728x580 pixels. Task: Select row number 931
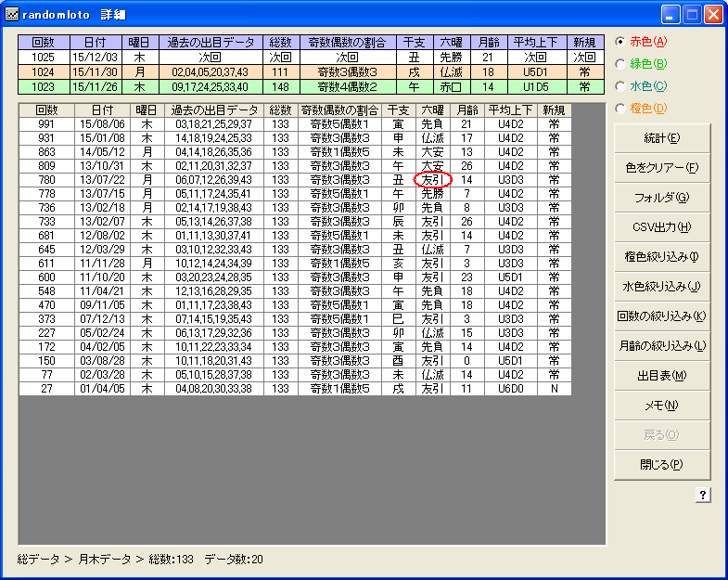coord(47,138)
